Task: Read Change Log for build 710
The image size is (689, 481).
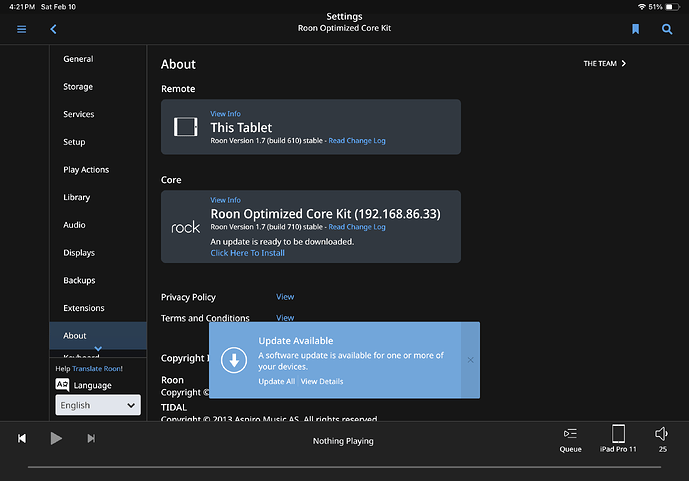Action: pyautogui.click(x=357, y=227)
